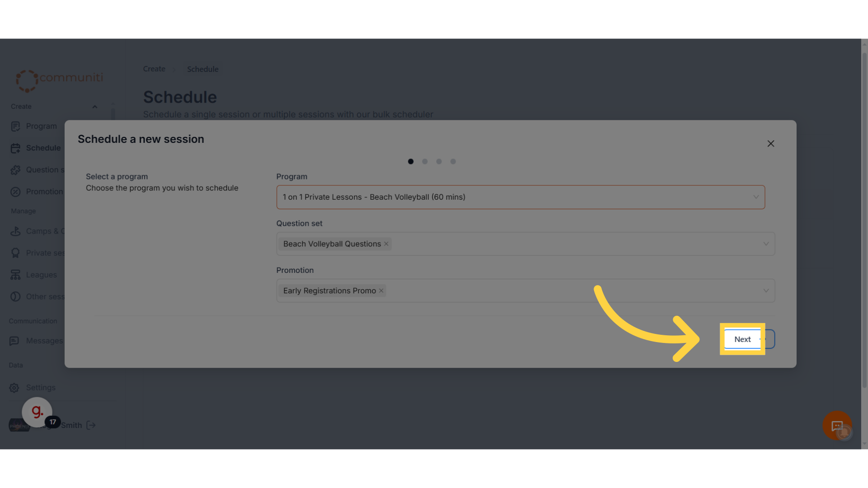Click the Camps sidebar item
Screen dimensions: 868x488
45,231
